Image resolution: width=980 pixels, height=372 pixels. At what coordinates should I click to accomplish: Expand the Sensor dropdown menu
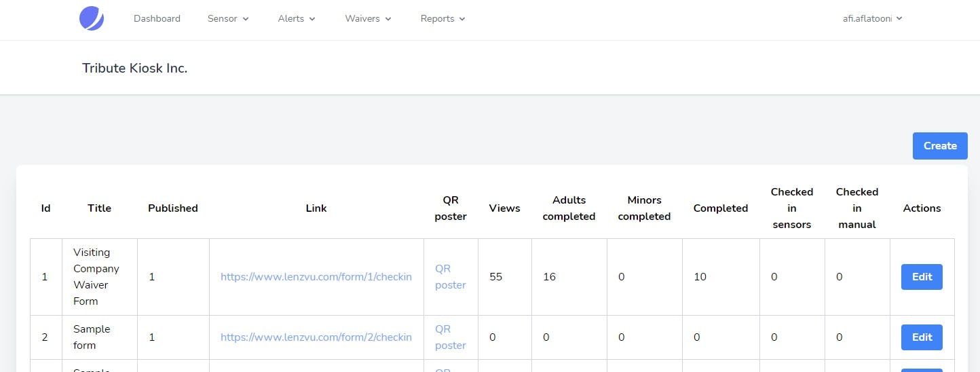tap(228, 18)
